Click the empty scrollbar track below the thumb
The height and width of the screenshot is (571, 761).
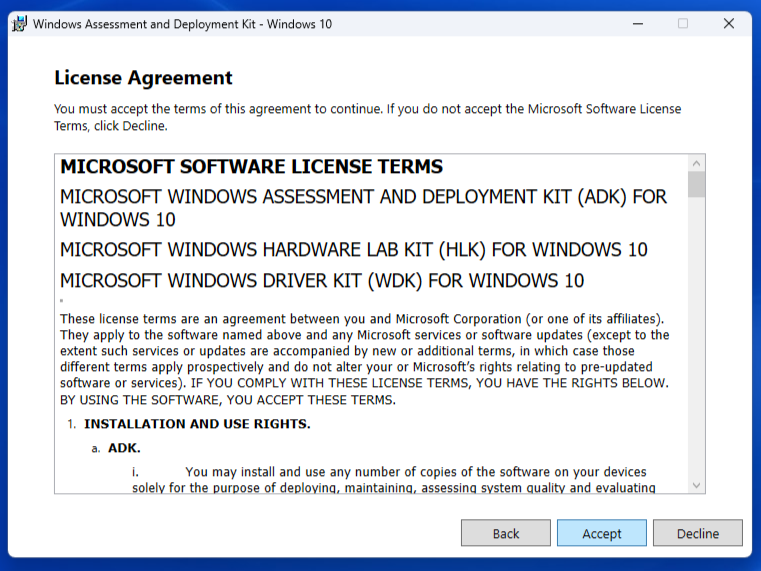point(696,340)
